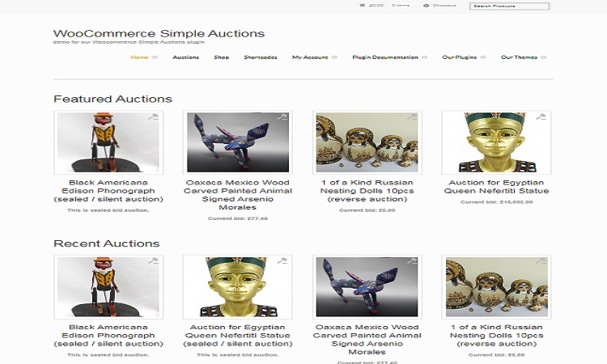Click the site tagline about Simple Auctions plugin
The height and width of the screenshot is (364, 607).
(129, 42)
